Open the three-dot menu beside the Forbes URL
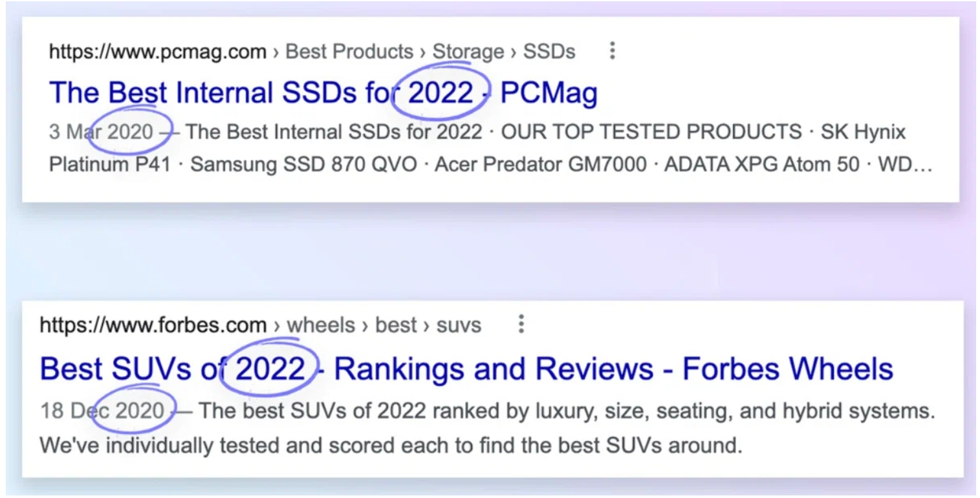The height and width of the screenshot is (498, 980). [521, 324]
